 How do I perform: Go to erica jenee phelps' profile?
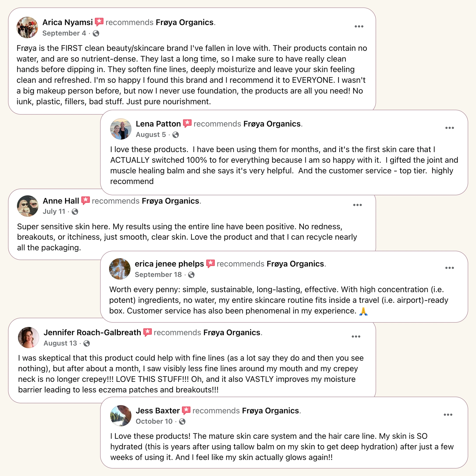point(169,264)
